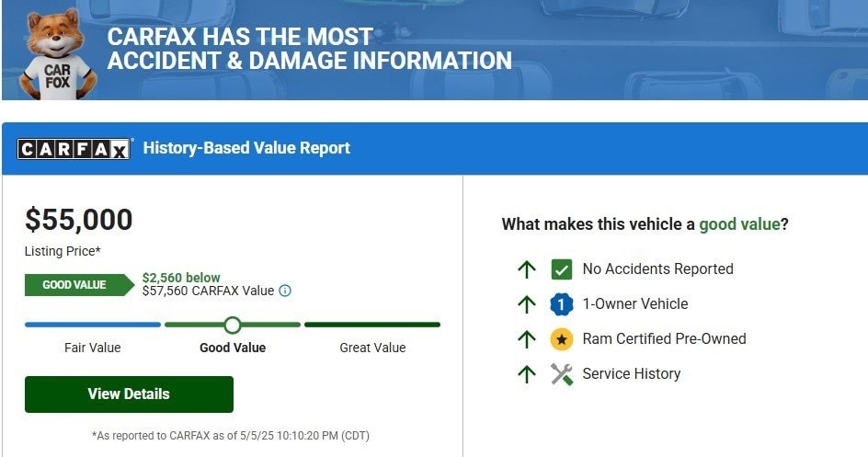Click the GOOD VALUE green badge
The height and width of the screenshot is (457, 868).
point(79,285)
